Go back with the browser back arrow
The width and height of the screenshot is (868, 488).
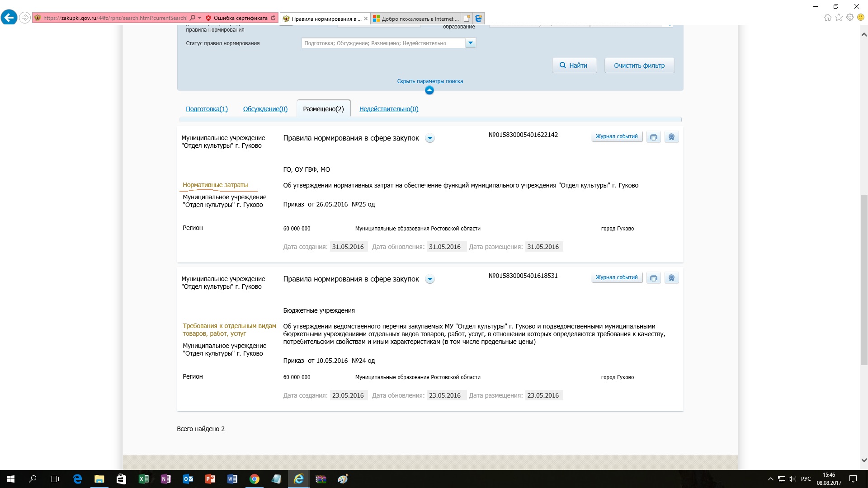point(9,18)
